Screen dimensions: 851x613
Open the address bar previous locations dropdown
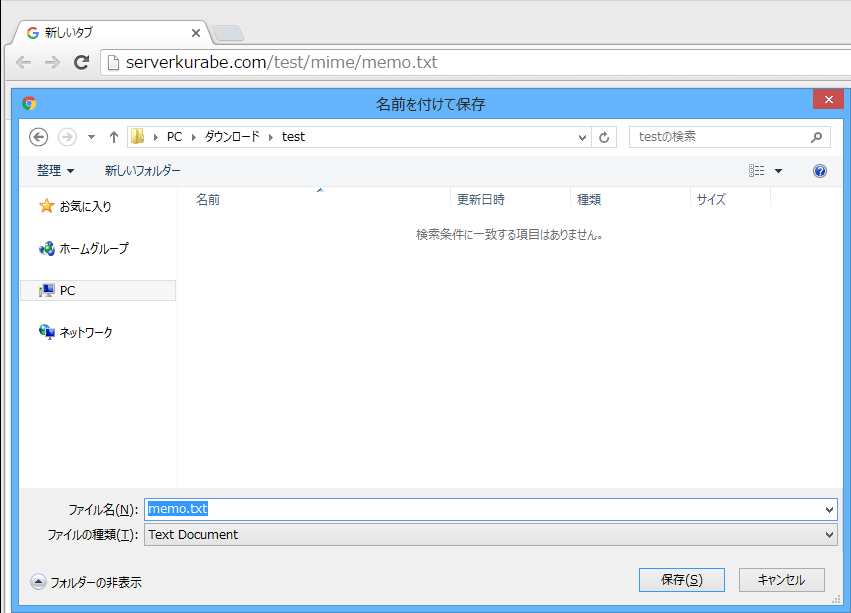tap(582, 137)
